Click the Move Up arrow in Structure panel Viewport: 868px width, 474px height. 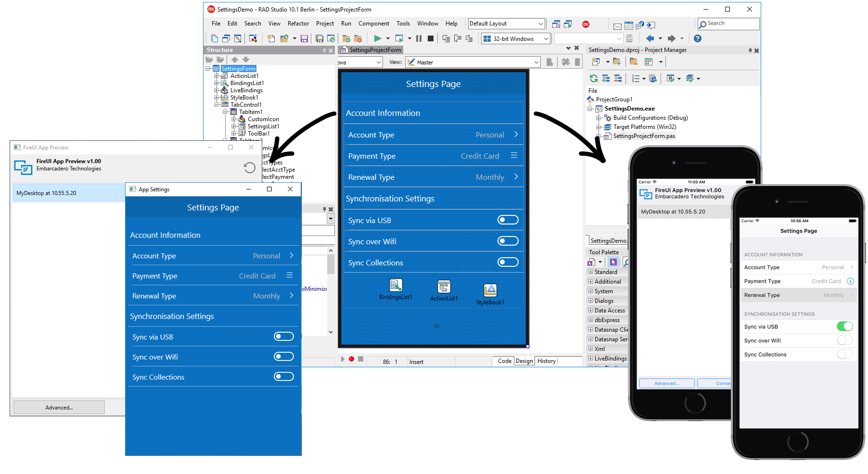[235, 60]
